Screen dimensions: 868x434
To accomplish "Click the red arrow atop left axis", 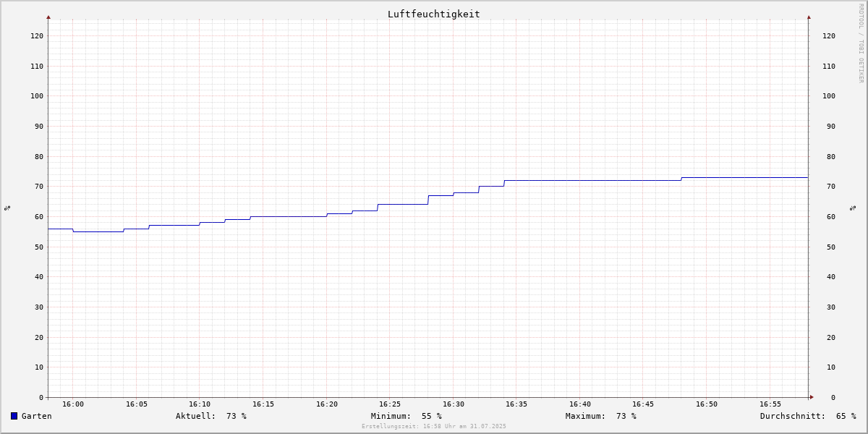I will [48, 17].
